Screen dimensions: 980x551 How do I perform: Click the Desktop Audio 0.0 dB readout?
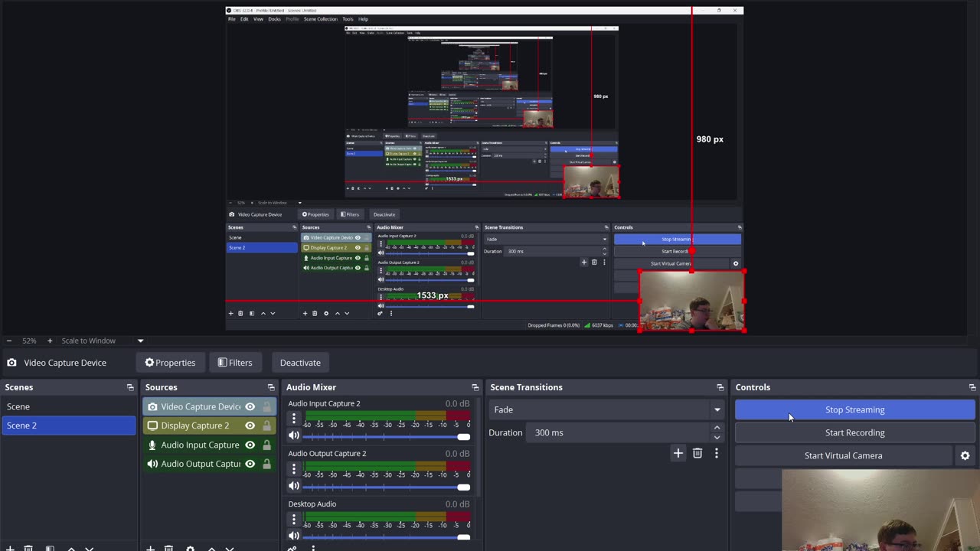point(457,504)
